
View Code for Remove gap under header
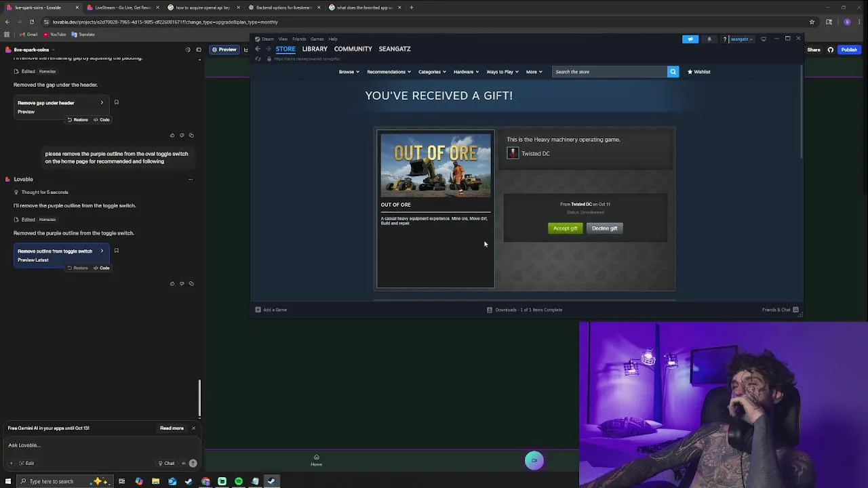click(x=101, y=120)
